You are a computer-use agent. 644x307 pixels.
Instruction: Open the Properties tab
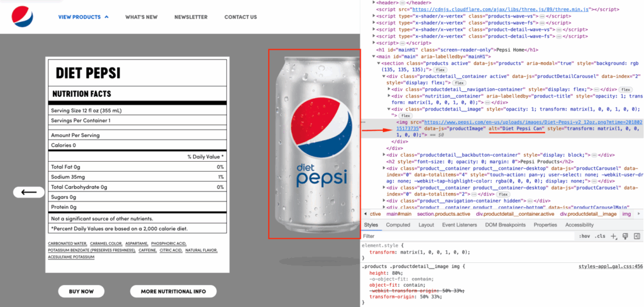(x=545, y=225)
